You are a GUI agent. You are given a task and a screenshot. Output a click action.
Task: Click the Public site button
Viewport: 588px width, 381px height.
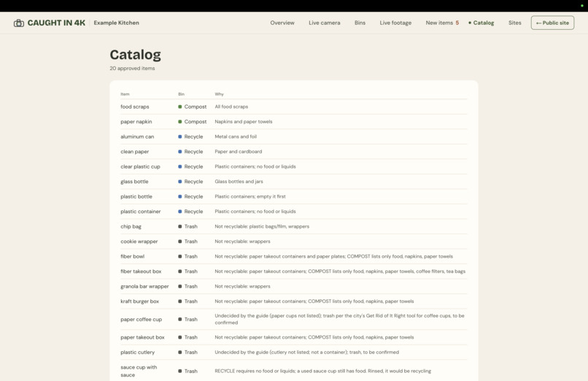click(552, 23)
